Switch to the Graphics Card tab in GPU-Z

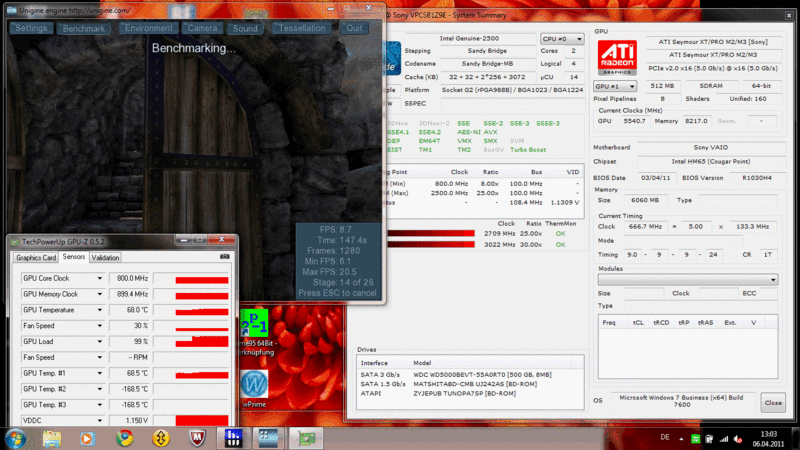pos(36,258)
